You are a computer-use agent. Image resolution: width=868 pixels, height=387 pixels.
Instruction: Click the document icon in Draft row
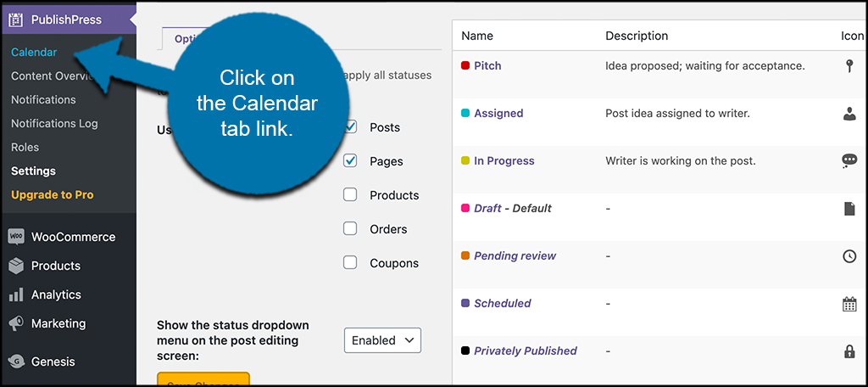click(x=849, y=209)
